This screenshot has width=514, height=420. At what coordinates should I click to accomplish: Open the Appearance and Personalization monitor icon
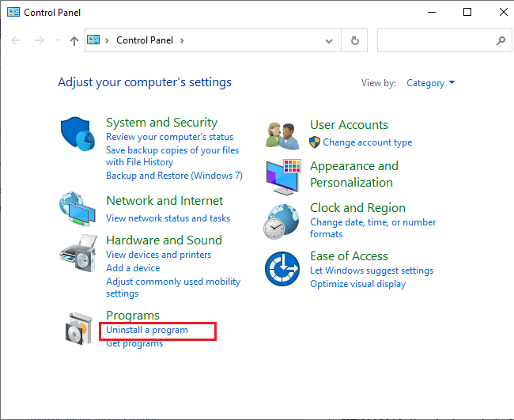pos(283,177)
